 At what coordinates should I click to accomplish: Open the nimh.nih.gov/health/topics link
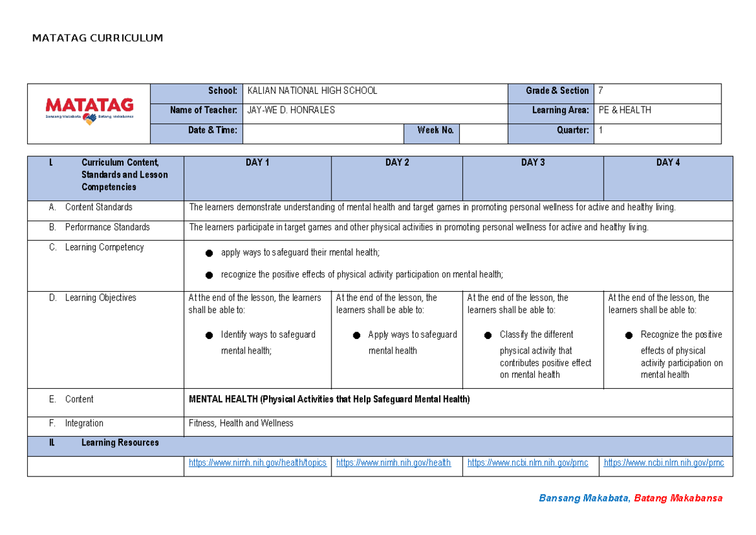257,463
